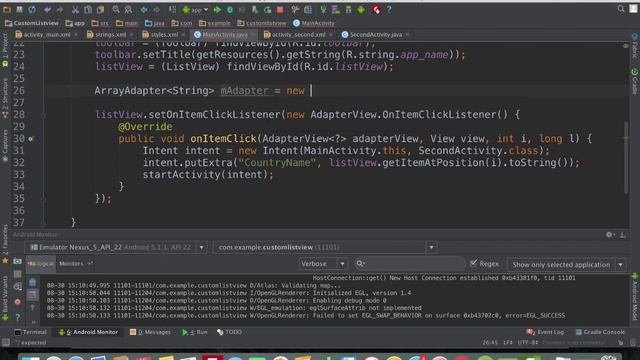Click the 'customlistview' breadcrumb folder

pyautogui.click(x=262, y=23)
